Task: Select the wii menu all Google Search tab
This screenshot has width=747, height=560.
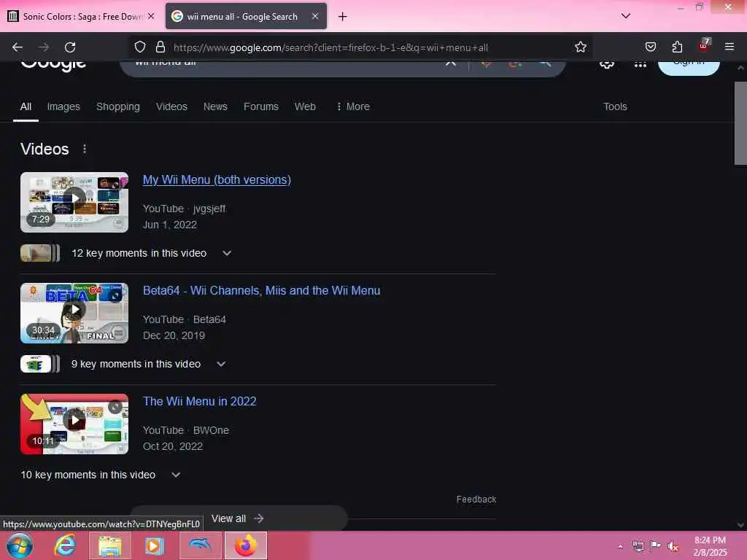Action: pos(247,17)
